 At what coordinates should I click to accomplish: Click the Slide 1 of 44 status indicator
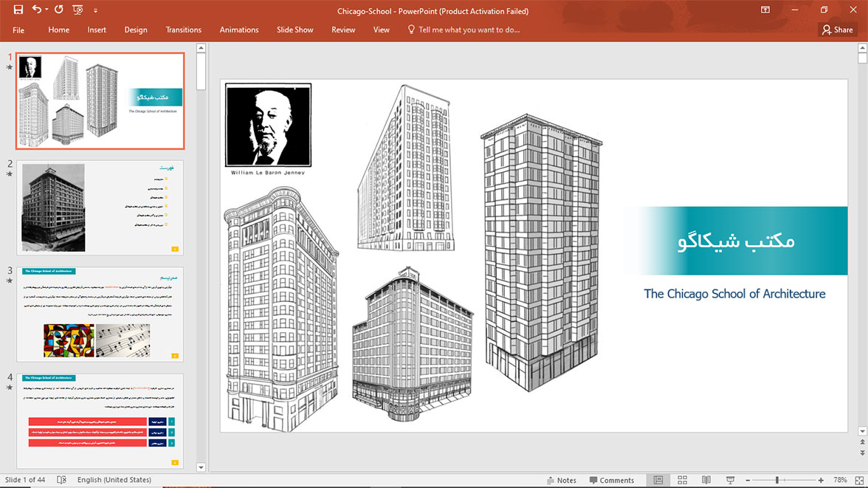(x=25, y=480)
